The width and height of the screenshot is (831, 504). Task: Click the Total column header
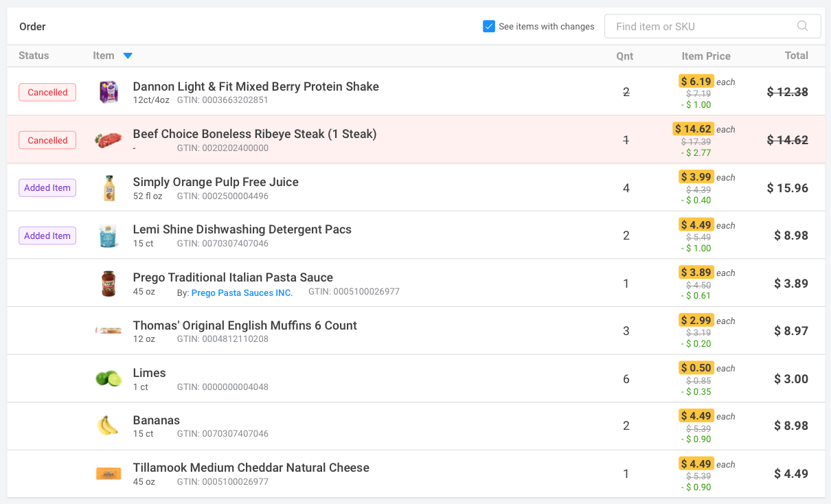(796, 56)
